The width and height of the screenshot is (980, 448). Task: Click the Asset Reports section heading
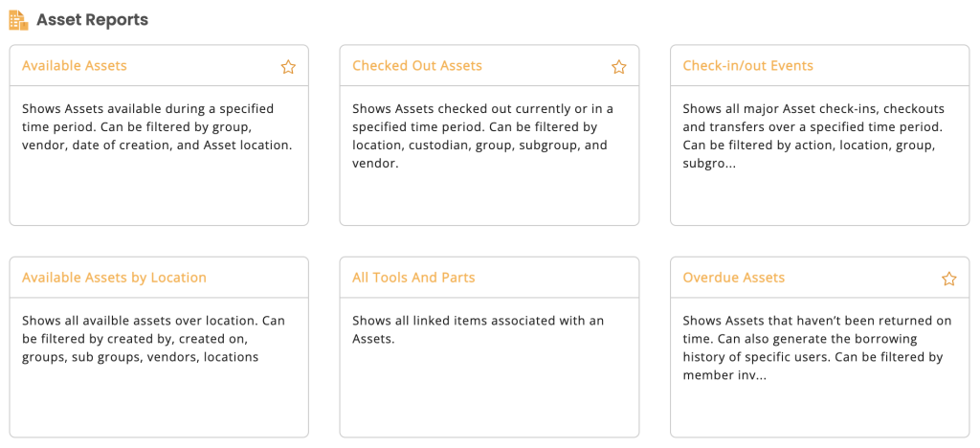coord(92,20)
